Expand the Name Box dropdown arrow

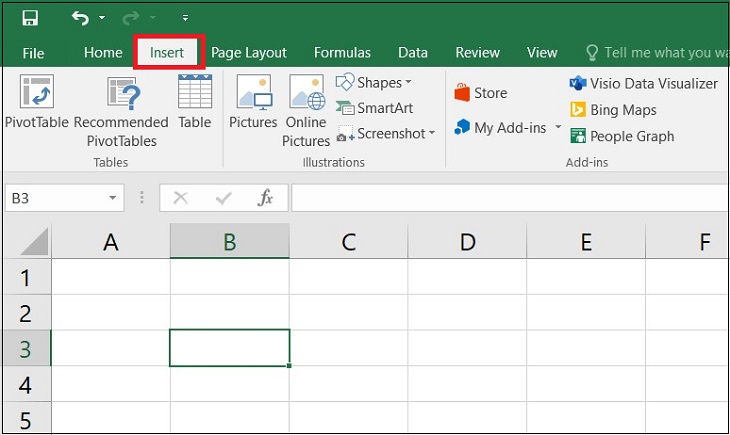113,198
